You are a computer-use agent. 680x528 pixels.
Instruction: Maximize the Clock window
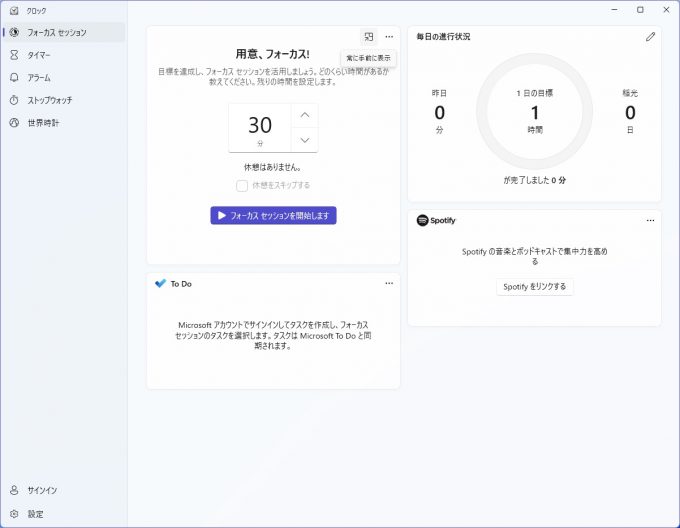(640, 10)
